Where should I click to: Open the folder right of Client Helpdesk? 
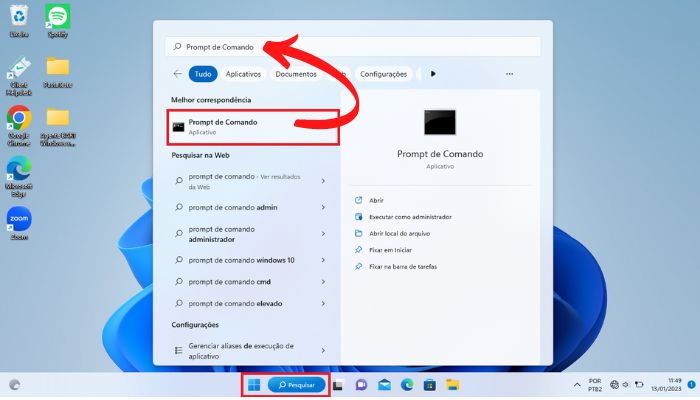click(58, 72)
